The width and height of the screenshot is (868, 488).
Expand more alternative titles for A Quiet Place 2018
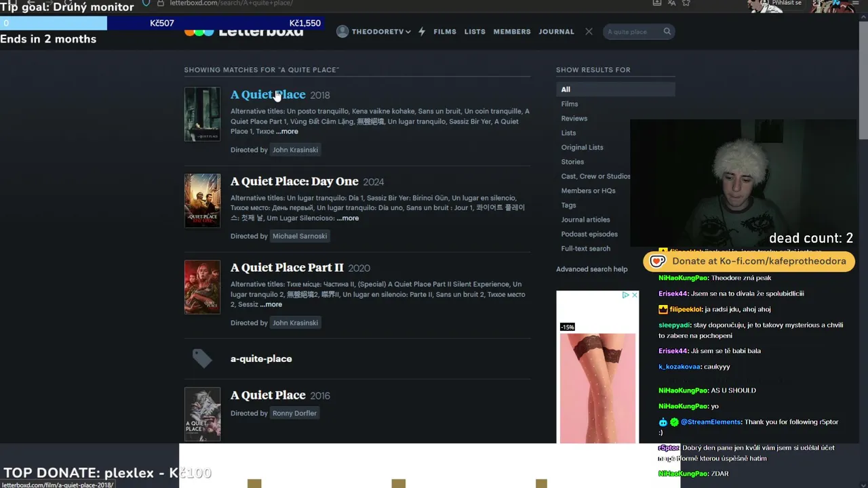tap(287, 131)
